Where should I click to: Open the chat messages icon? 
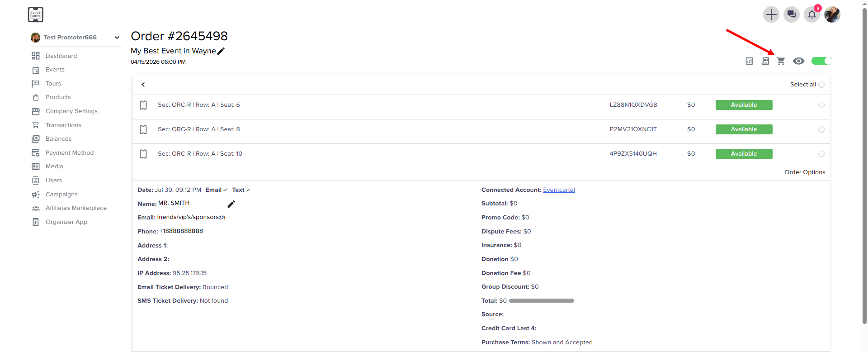click(792, 14)
